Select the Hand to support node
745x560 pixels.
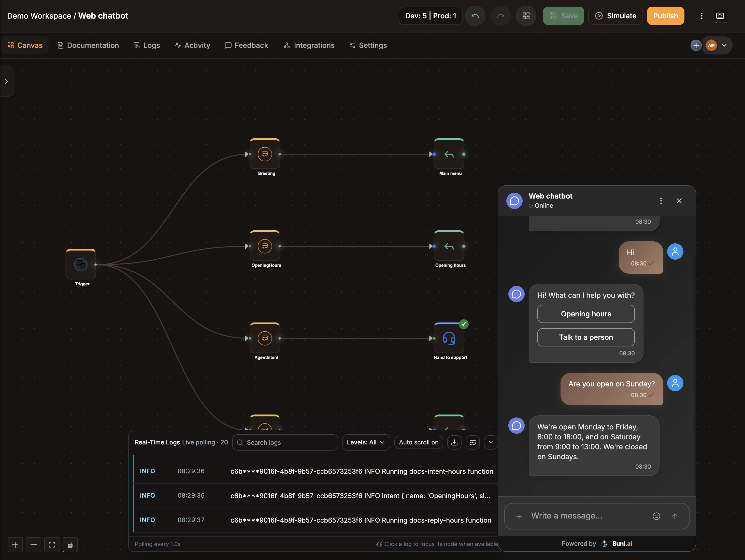(x=449, y=338)
